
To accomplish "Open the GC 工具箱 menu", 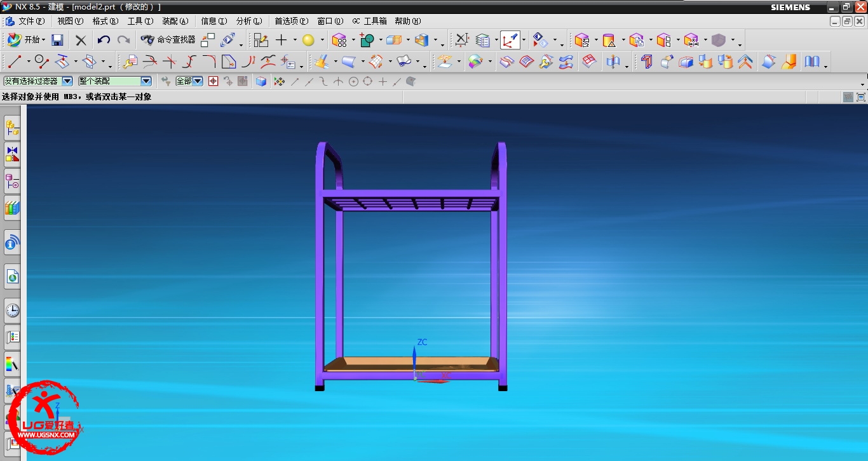I will (369, 21).
